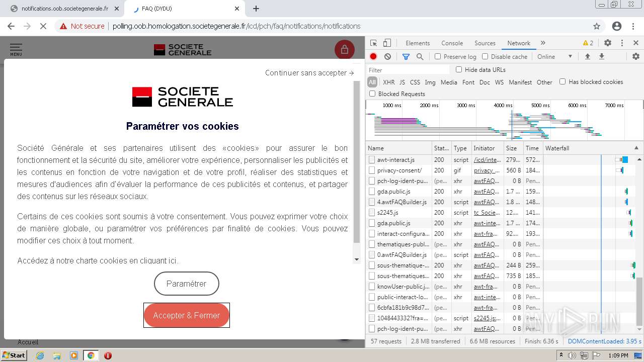Check Blocked Requests option
The width and height of the screenshot is (644, 362).
pyautogui.click(x=372, y=94)
